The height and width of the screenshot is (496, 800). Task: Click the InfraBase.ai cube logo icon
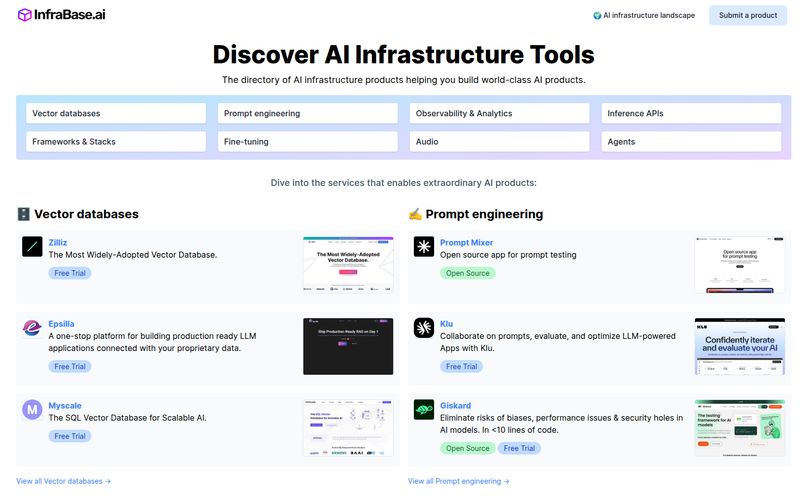click(24, 15)
